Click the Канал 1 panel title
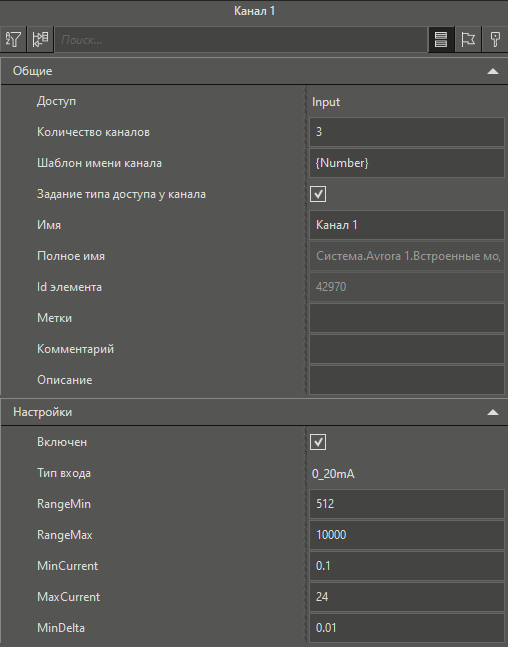The width and height of the screenshot is (508, 647). click(254, 11)
